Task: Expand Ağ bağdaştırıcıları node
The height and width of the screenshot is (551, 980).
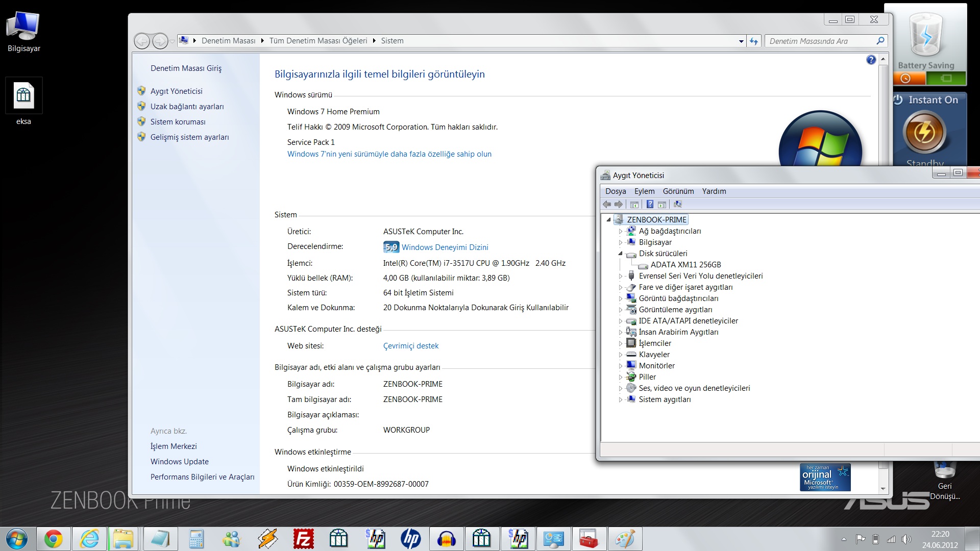Action: tap(621, 231)
